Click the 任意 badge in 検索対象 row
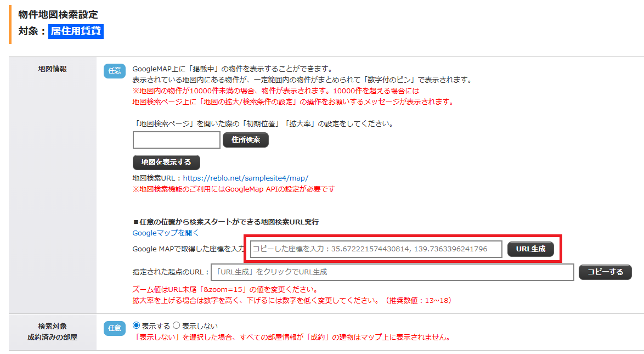 click(115, 328)
